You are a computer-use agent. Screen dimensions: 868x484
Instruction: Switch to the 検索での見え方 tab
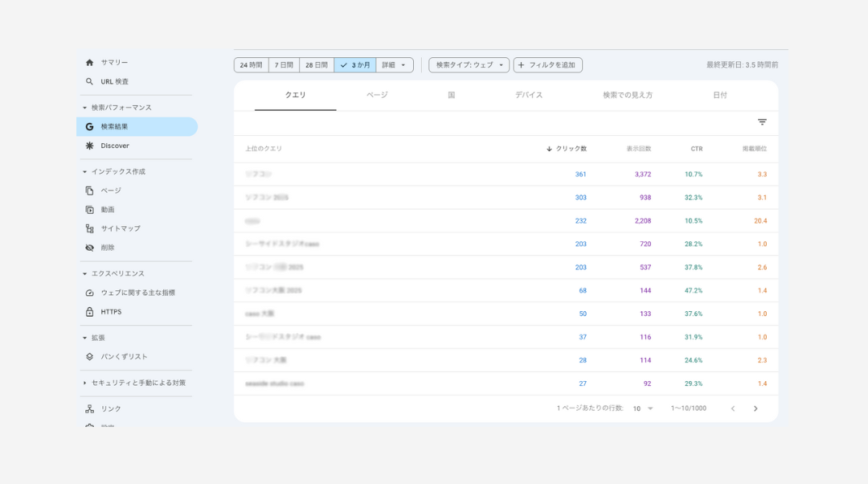click(628, 95)
